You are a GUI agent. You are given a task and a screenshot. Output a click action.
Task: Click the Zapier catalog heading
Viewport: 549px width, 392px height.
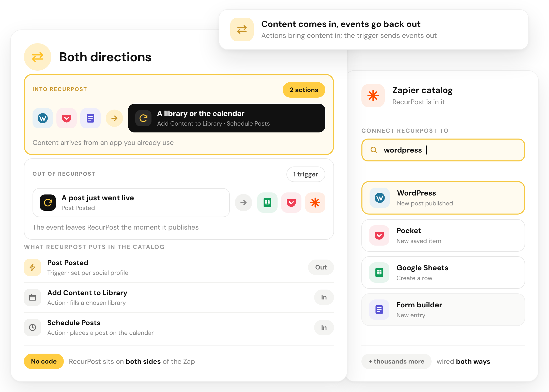(x=422, y=90)
